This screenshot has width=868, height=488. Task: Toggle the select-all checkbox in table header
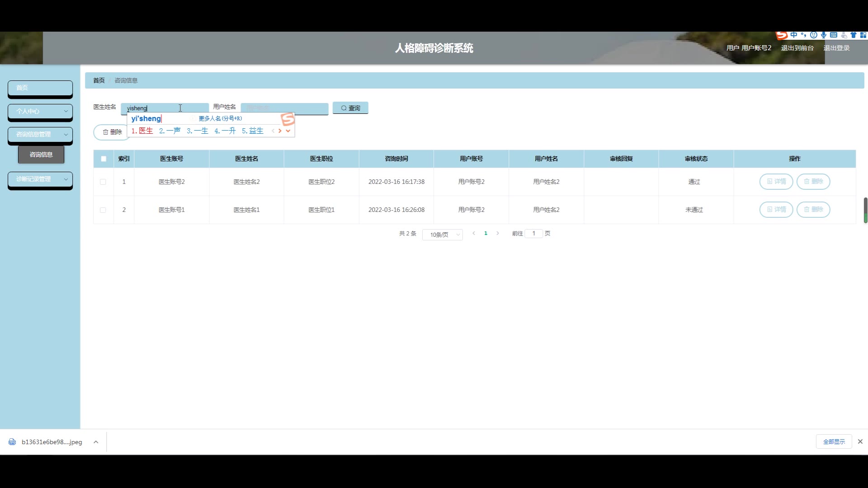[x=104, y=159]
